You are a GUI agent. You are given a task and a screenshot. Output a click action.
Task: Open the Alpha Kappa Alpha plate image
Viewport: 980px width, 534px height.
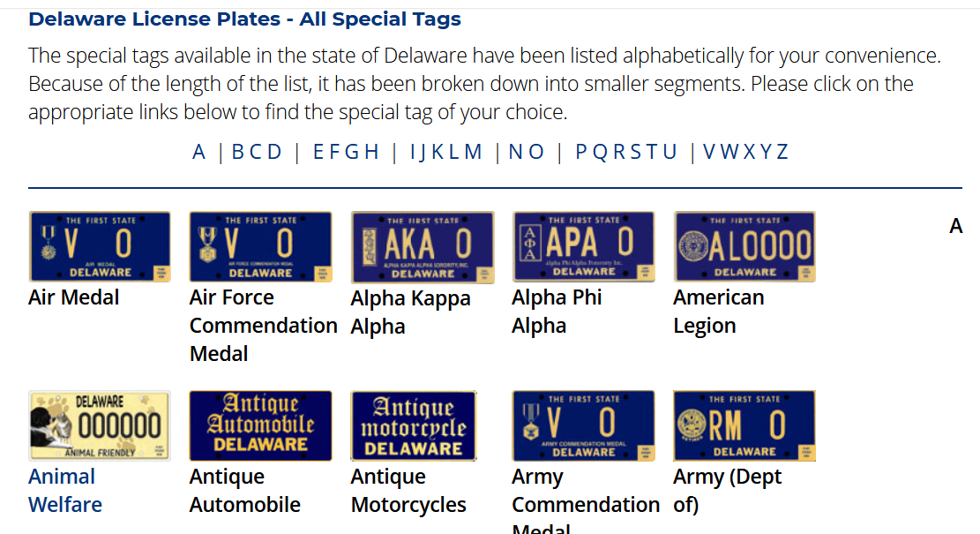coord(423,247)
